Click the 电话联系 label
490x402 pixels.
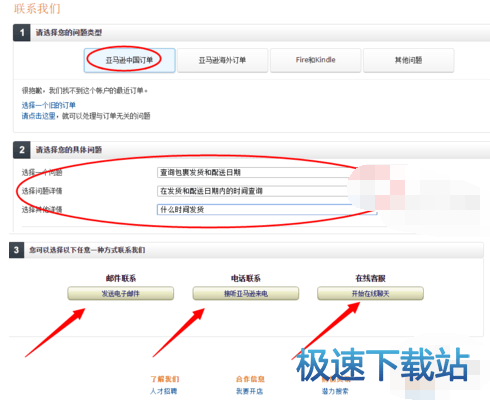(246, 278)
